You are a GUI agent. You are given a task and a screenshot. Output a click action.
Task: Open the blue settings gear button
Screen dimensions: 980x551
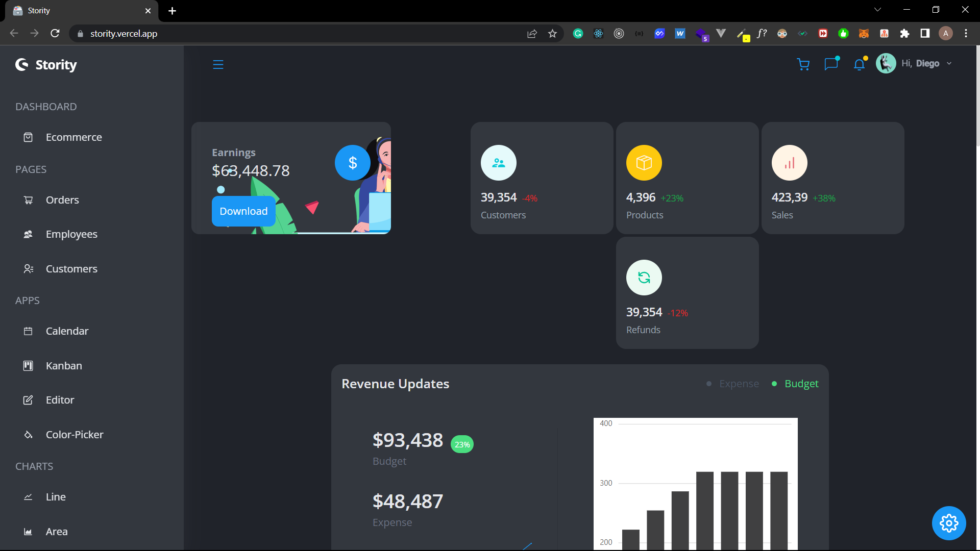click(x=948, y=523)
